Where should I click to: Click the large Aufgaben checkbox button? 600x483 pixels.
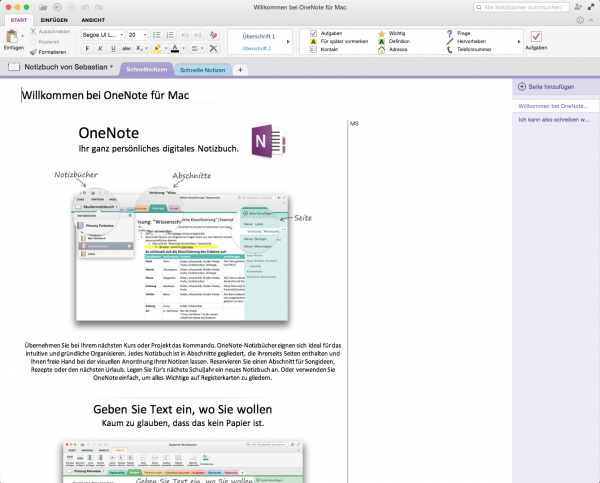click(x=536, y=40)
